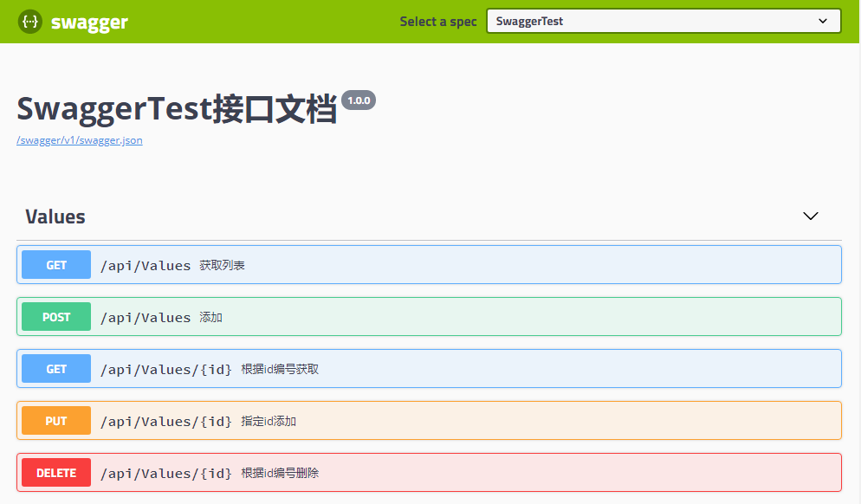
Task: Click the orange PUT method badge
Action: click(x=56, y=421)
